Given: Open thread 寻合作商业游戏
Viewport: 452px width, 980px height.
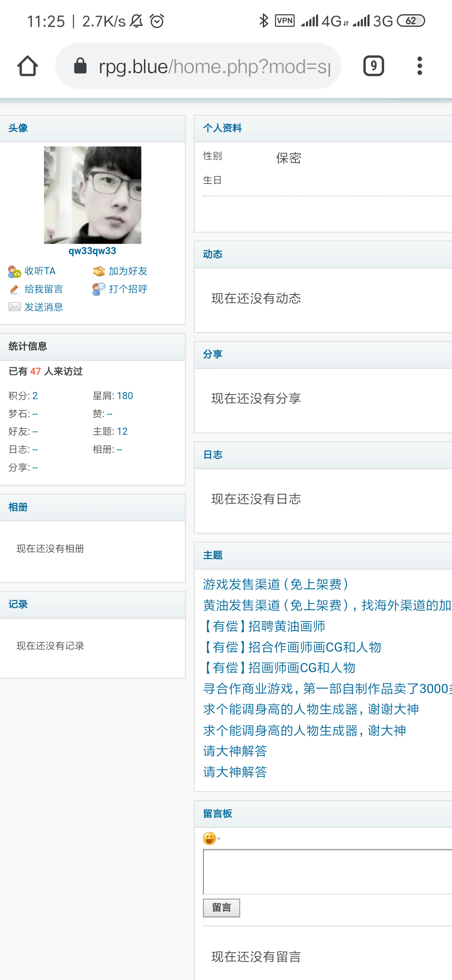Looking at the screenshot, I should 327,689.
